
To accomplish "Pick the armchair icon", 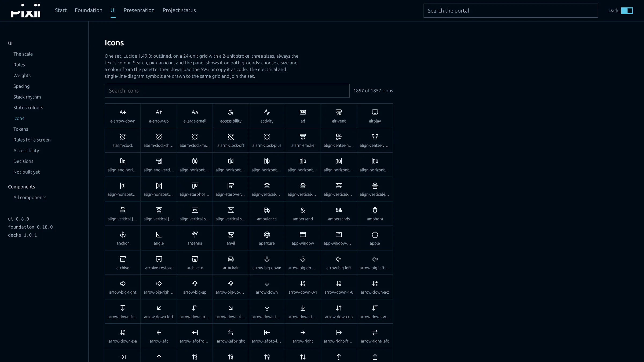I will click(231, 263).
